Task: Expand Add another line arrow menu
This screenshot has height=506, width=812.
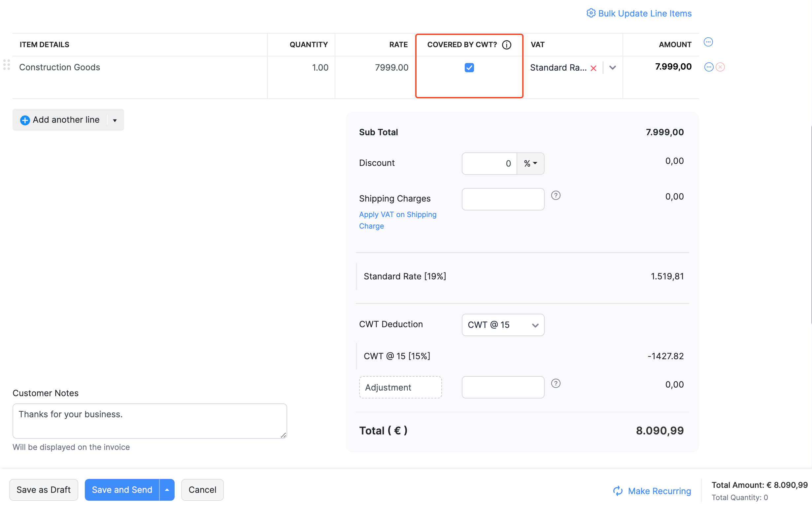Action: 115,120
